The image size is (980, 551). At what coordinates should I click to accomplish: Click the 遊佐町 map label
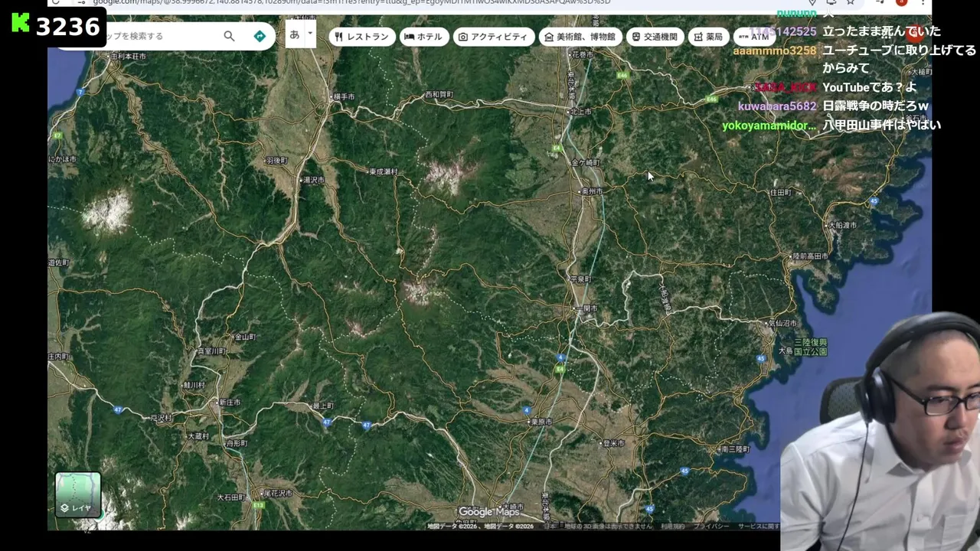point(58,262)
